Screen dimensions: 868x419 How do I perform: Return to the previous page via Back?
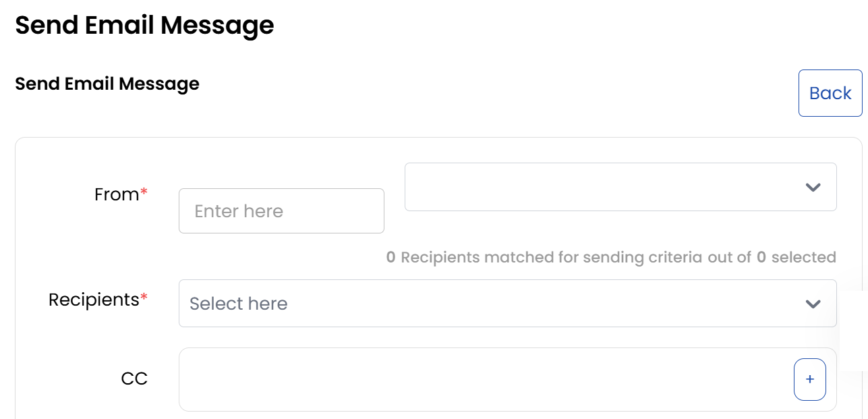pyautogui.click(x=830, y=93)
